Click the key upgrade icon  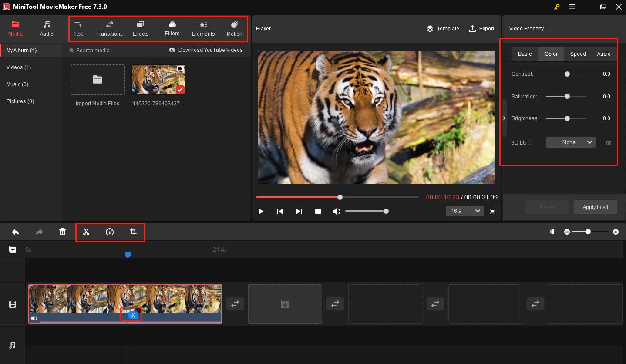coord(557,7)
